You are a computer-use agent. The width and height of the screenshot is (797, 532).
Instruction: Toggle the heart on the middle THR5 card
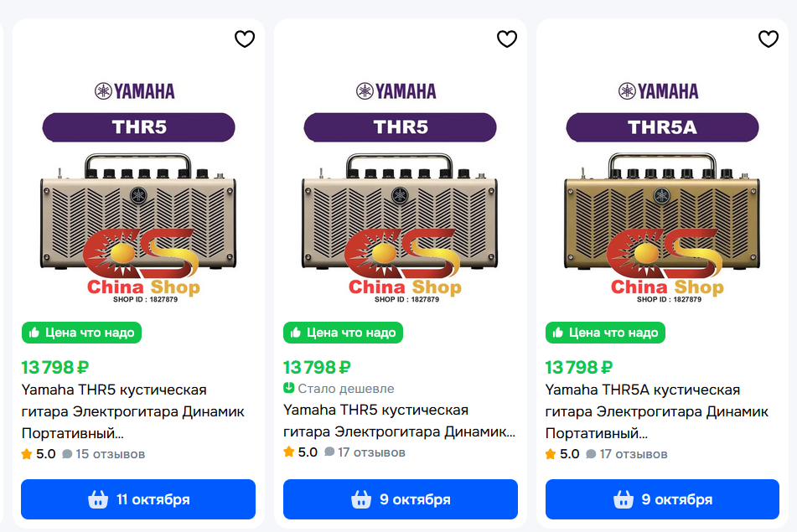point(507,39)
